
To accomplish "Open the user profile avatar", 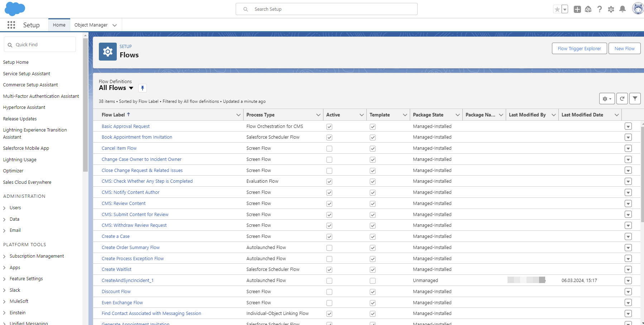I will pyautogui.click(x=638, y=9).
